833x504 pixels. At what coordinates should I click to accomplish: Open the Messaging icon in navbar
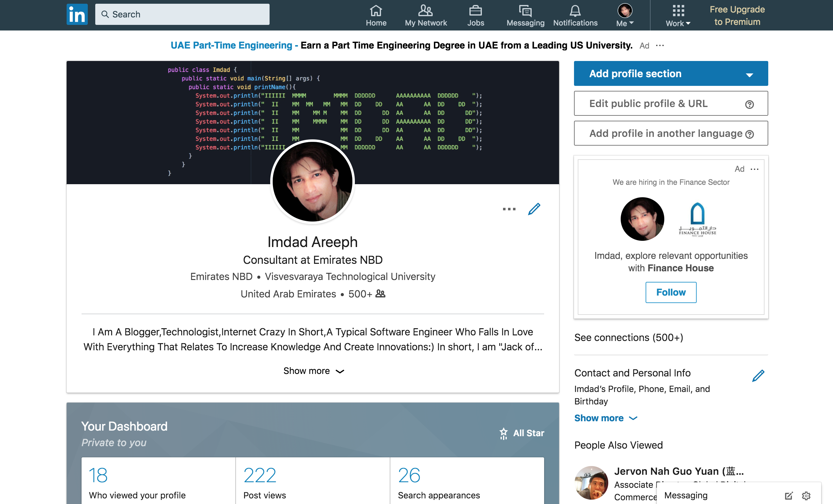tap(525, 11)
